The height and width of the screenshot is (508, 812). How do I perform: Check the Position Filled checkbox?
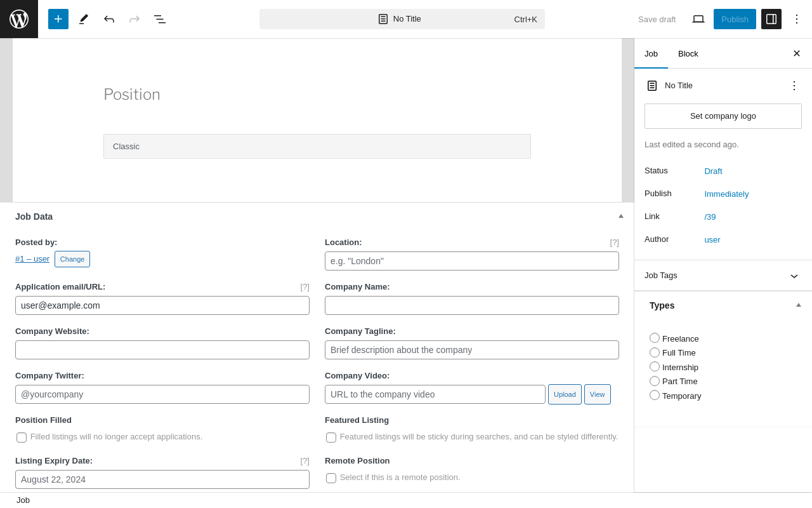click(x=22, y=438)
